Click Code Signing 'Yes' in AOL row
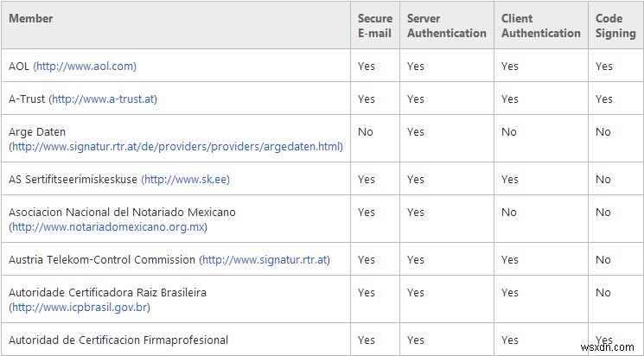Image resolution: width=644 pixels, height=356 pixels. 603,66
